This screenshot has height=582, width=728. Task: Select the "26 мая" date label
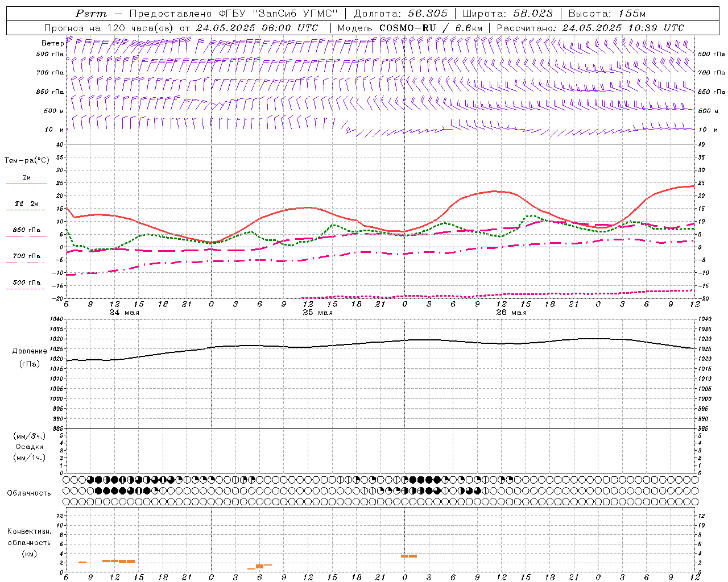(x=511, y=313)
